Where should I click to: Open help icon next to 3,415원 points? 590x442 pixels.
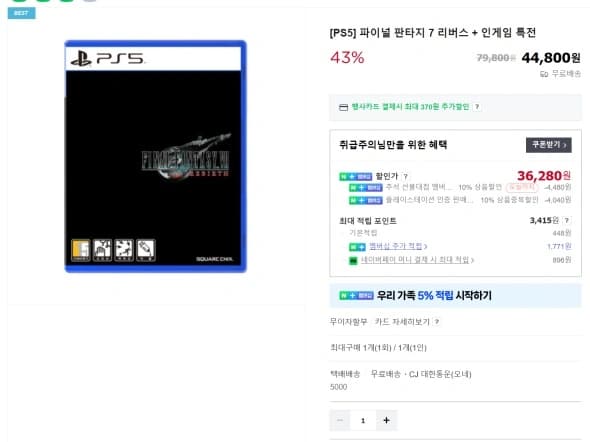tap(567, 220)
